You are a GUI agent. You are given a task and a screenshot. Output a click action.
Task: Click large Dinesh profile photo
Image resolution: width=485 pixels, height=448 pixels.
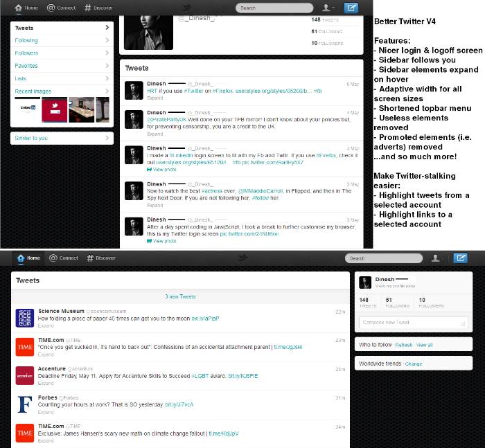(148, 33)
